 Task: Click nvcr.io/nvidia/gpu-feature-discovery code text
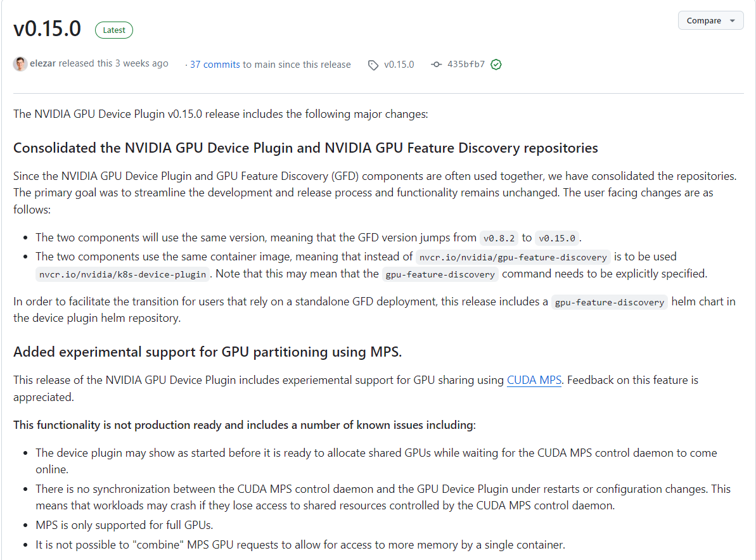click(513, 257)
